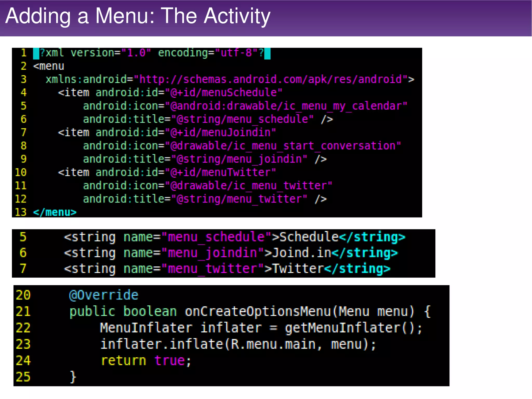
Task: Click the title "@string/menu_schedule" line
Action: pos(208,119)
